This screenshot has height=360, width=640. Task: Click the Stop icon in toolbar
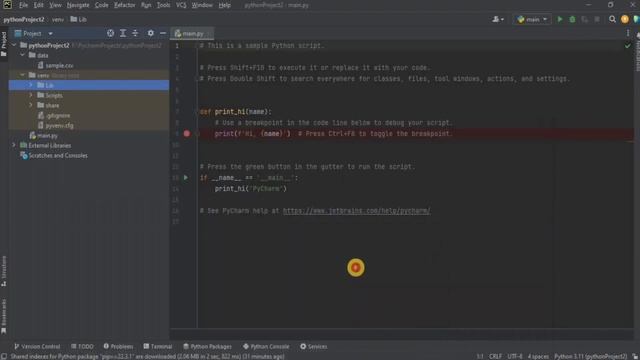[x=597, y=19]
